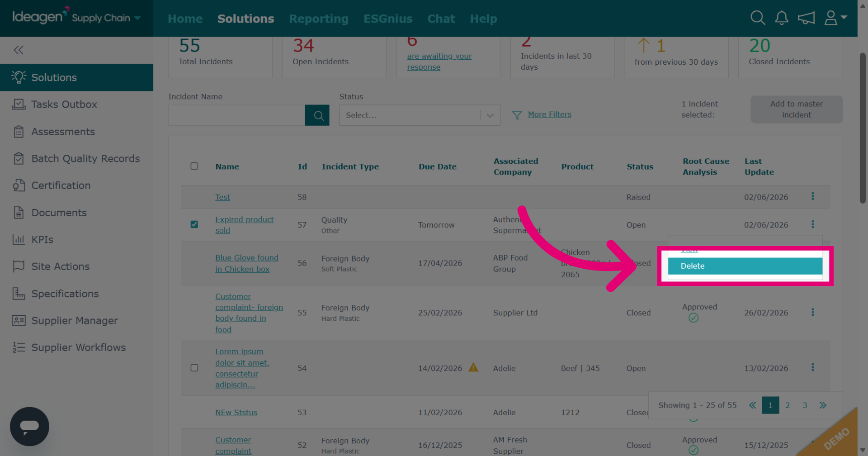The width and height of the screenshot is (868, 456).
Task: Search incident name with magnifier button
Action: pyautogui.click(x=317, y=115)
